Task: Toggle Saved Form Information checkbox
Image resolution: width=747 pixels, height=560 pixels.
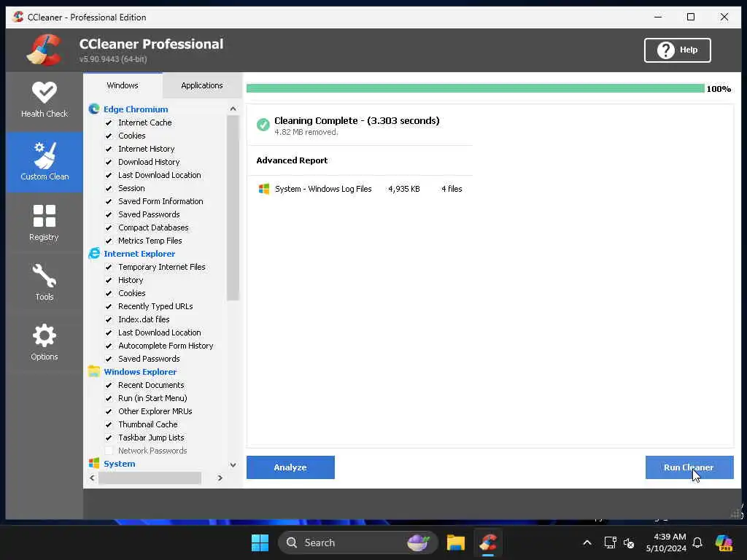Action: click(x=109, y=201)
